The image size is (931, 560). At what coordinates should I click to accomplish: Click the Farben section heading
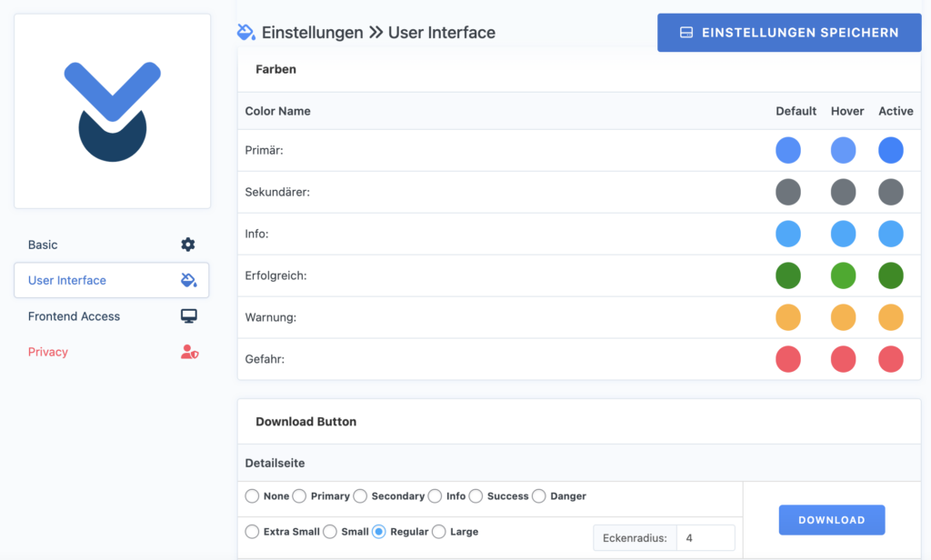pyautogui.click(x=276, y=69)
